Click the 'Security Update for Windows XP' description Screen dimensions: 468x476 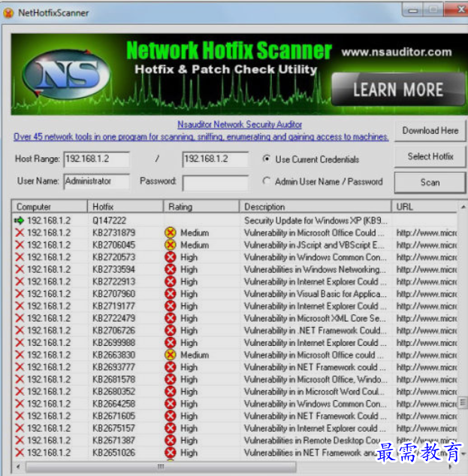click(x=316, y=220)
